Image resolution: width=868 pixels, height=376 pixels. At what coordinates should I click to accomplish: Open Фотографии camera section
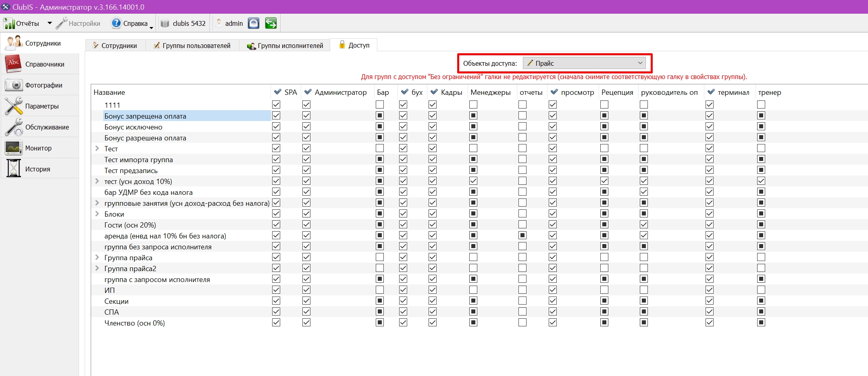pyautogui.click(x=40, y=85)
